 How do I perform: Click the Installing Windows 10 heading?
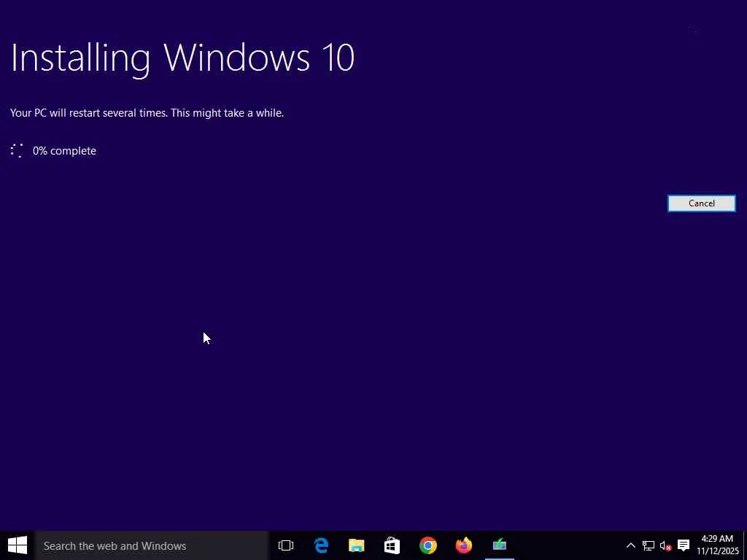(182, 58)
